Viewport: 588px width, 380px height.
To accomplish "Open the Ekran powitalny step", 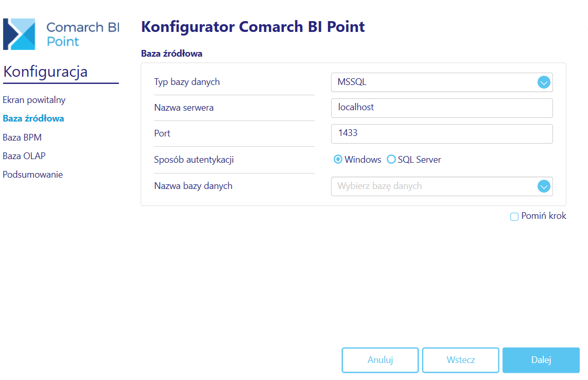I will 34,100.
